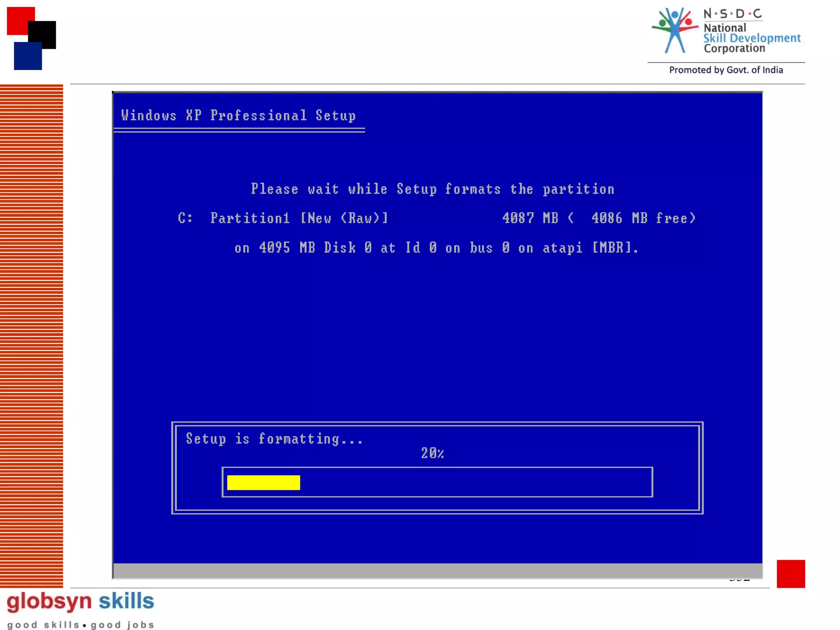Image resolution: width=840 pixels, height=630 pixels.
Task: Click the 'Please wait while Setup formats' message
Action: [x=432, y=189]
